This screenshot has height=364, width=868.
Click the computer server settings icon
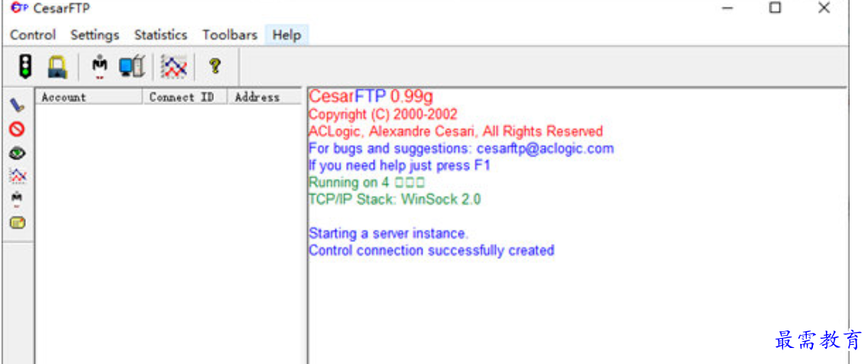(x=131, y=67)
